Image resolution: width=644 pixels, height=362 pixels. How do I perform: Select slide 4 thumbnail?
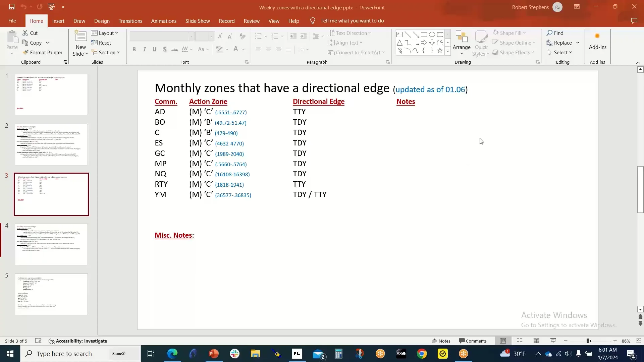51,244
